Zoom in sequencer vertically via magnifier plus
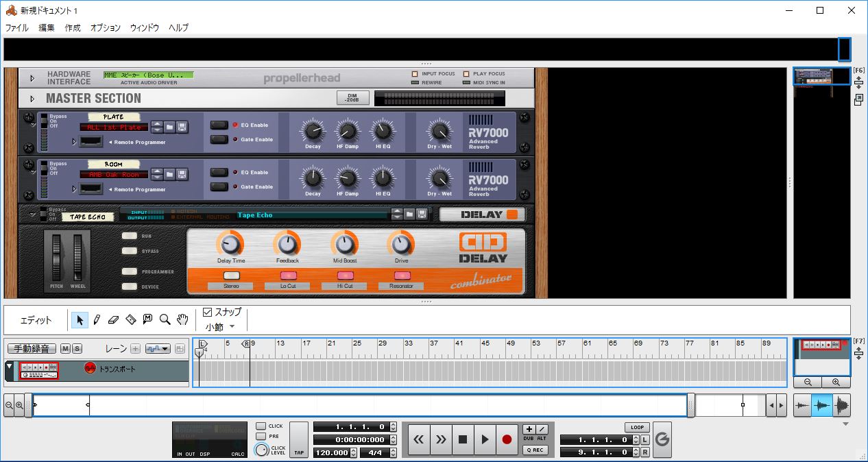The width and height of the screenshot is (868, 462). point(836,382)
